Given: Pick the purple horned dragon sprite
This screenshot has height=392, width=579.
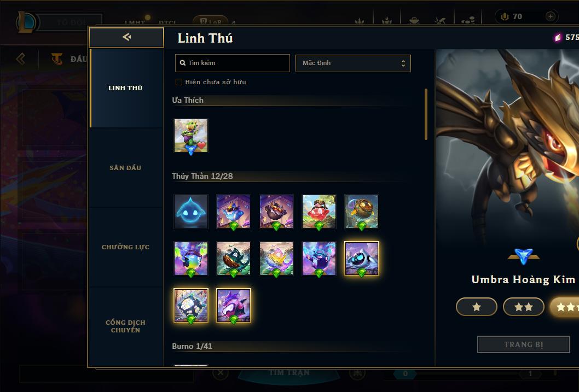Looking at the screenshot, I should click(233, 306).
